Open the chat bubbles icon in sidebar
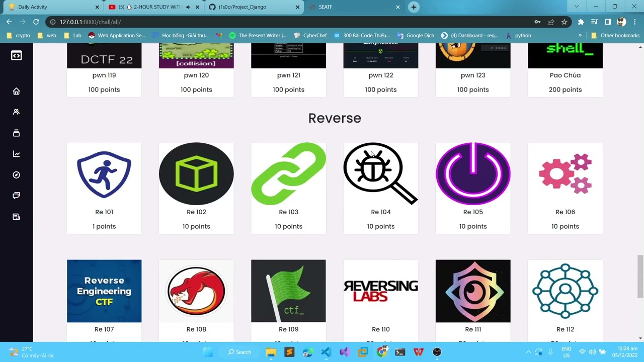 [x=16, y=196]
